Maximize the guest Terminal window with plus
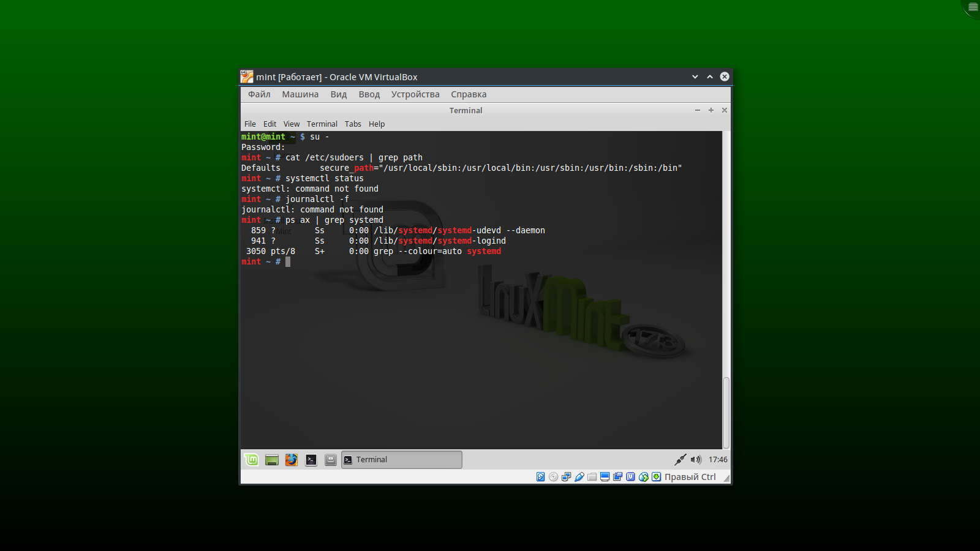The width and height of the screenshot is (980, 551). pos(711,110)
